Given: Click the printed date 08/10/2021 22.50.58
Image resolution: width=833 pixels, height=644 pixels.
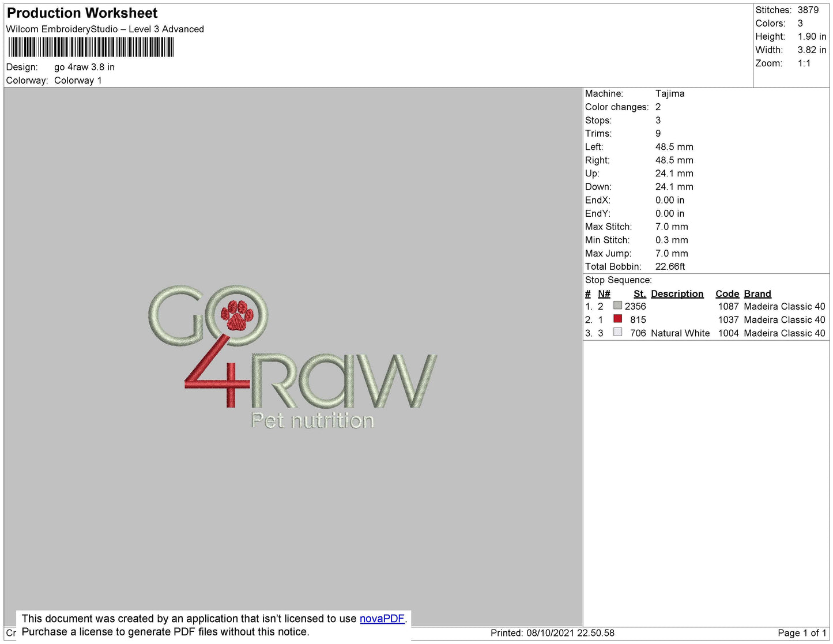Looking at the screenshot, I should pos(570,633).
